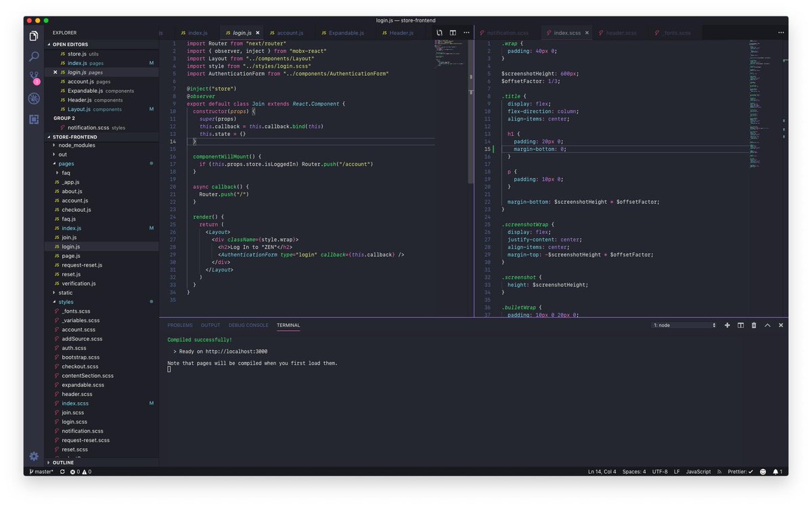Screen dimensions: 812x507
Task: Click the left editor vertical scrollbar
Action: coord(472,112)
